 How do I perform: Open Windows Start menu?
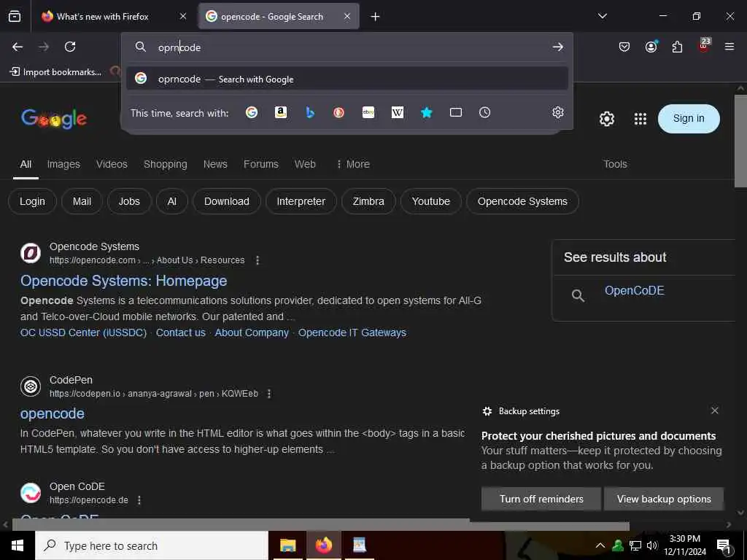click(x=18, y=545)
